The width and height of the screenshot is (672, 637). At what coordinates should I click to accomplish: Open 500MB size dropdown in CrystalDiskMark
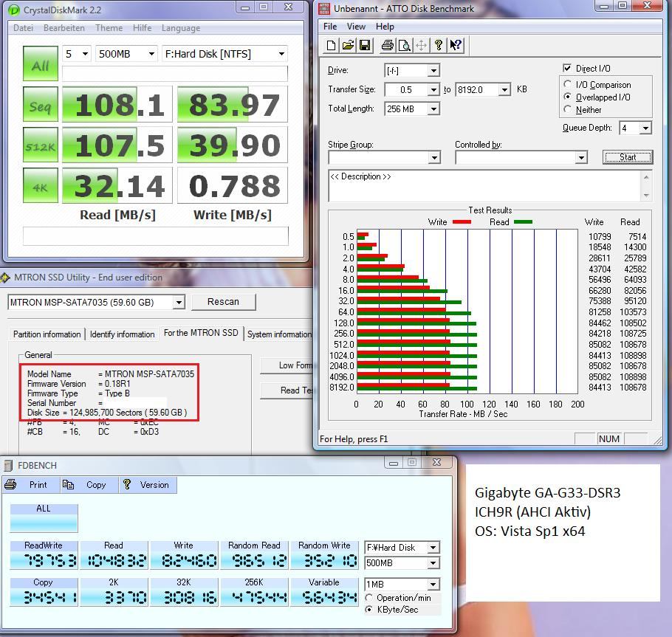(x=126, y=54)
